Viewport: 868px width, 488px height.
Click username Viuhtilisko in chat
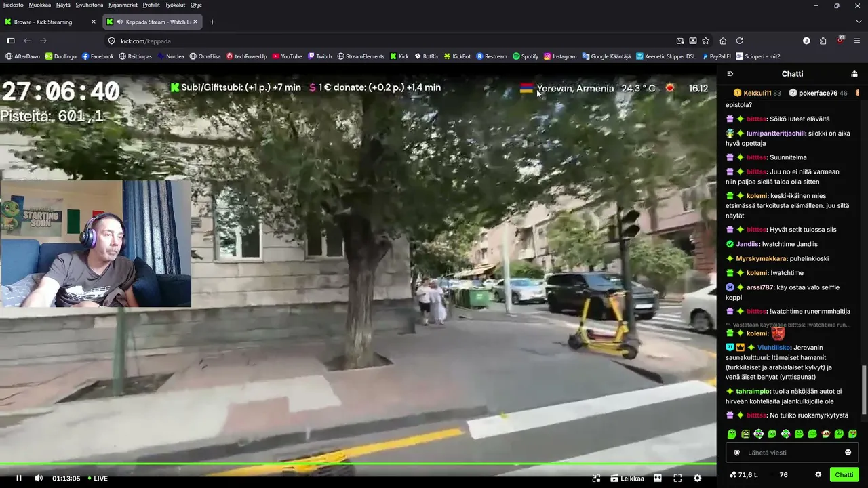click(774, 348)
